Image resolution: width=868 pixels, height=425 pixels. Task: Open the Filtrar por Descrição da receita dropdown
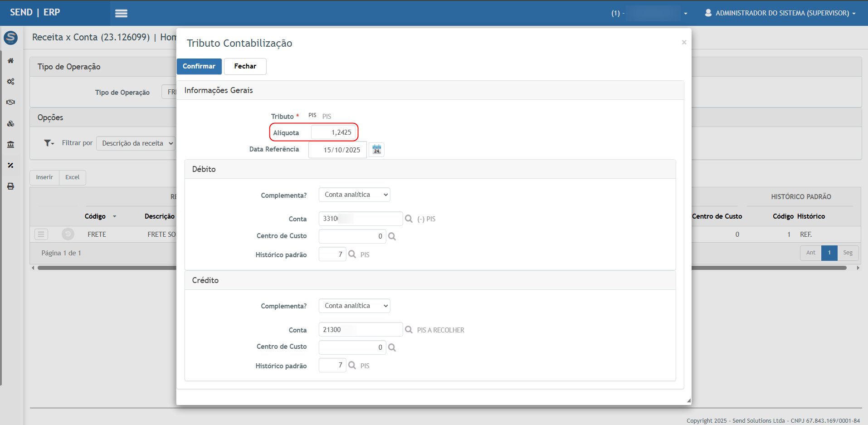136,143
